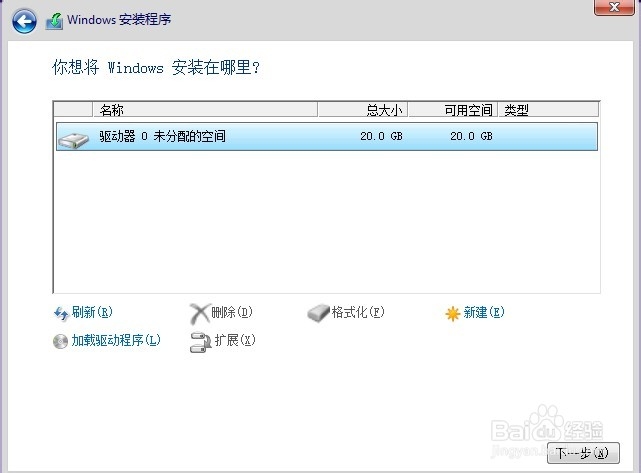Click the hard drive icon for Drive 0
Image resolution: width=641 pixels, height=473 pixels.
[x=74, y=140]
